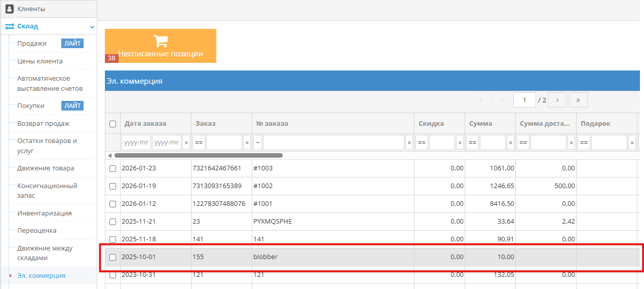This screenshot has width=644, height=289.
Task: Click the ЛАЙТ badge next to Продажи
Action: click(x=72, y=44)
